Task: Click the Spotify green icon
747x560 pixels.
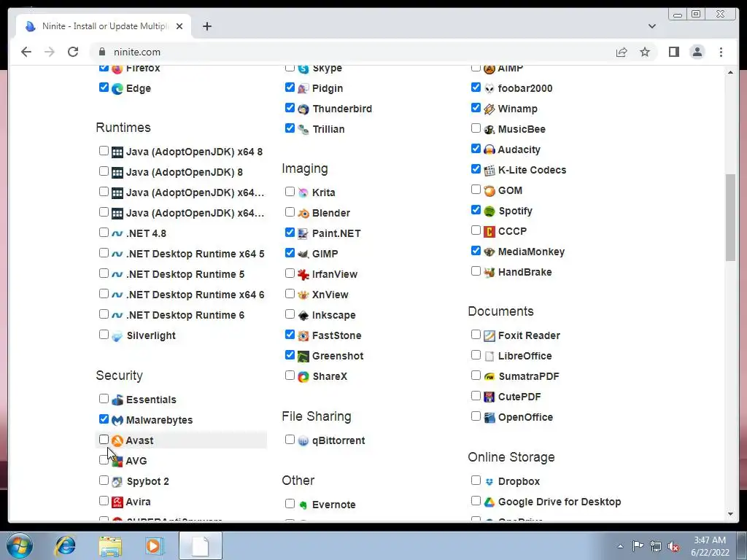Action: coord(489,211)
